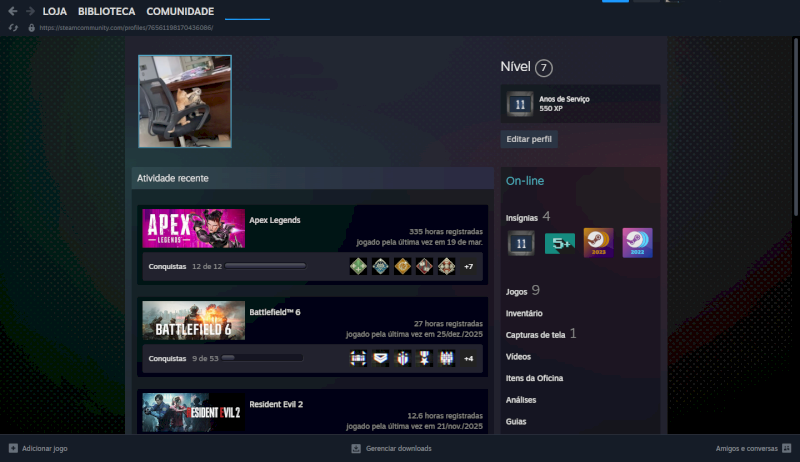Open Gerenciar downloads
The height and width of the screenshot is (462, 800).
point(398,448)
